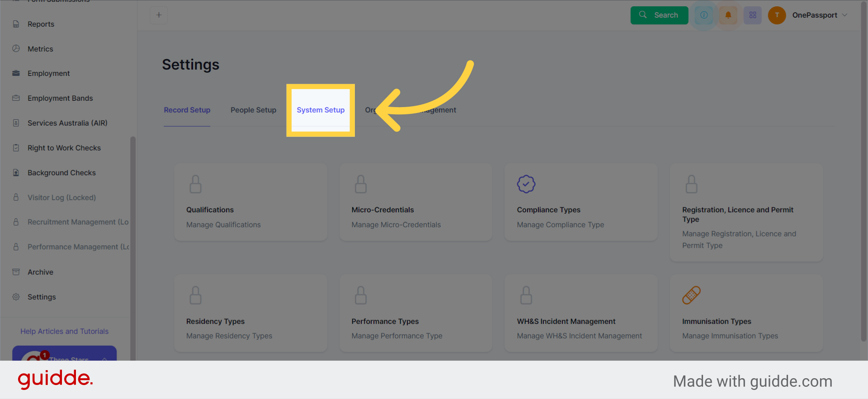The width and height of the screenshot is (868, 399).
Task: Click the Compliance Types badge icon
Action: [x=526, y=184]
